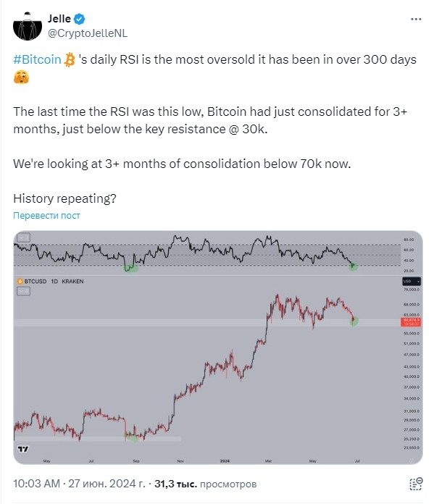Click Перевести пост translate link
434x504 pixels.
pos(46,215)
